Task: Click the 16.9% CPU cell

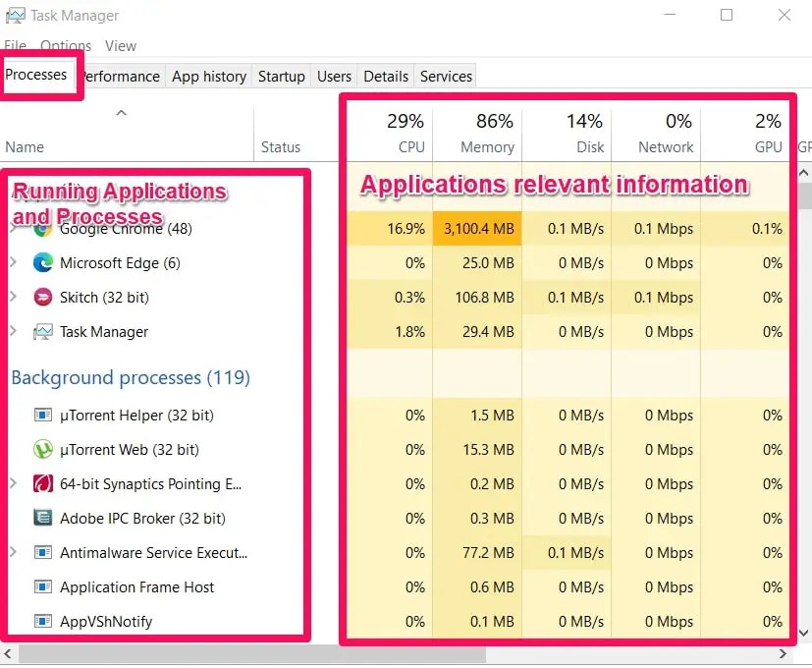Action: point(390,229)
